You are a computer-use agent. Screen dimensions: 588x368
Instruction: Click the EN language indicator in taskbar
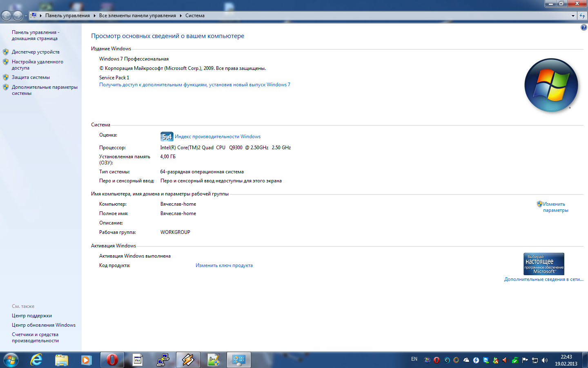tap(414, 359)
